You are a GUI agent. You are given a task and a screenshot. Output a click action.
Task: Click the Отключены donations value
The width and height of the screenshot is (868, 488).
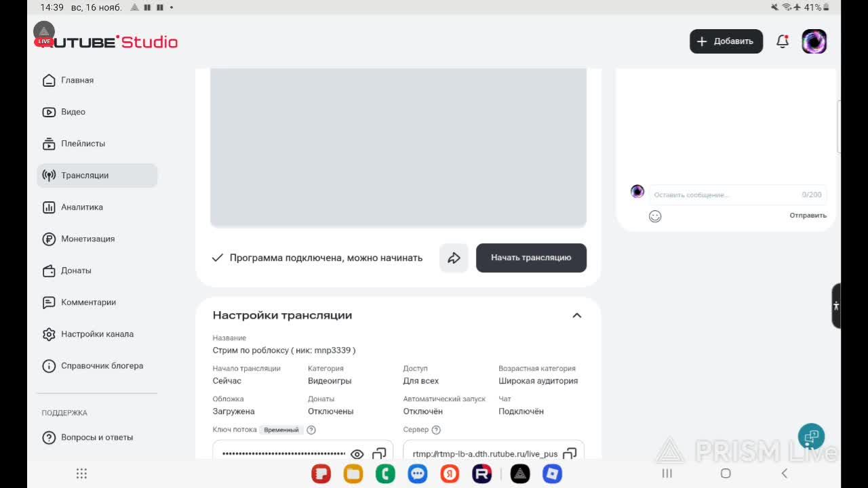click(x=330, y=411)
